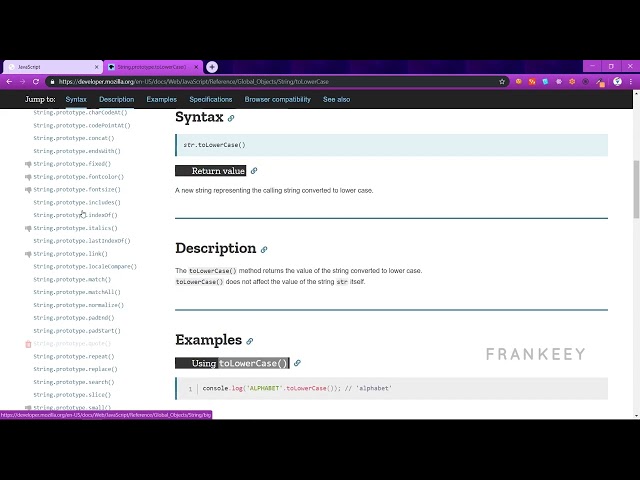Click deprecated thumbs-down icon beside String.prototype.fontsize()

pyautogui.click(x=28, y=190)
